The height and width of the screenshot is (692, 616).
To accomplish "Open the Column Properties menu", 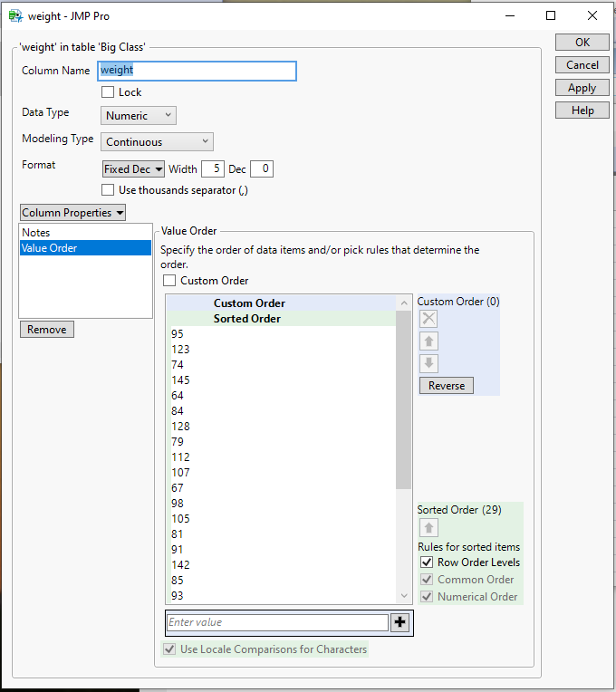I will click(72, 213).
